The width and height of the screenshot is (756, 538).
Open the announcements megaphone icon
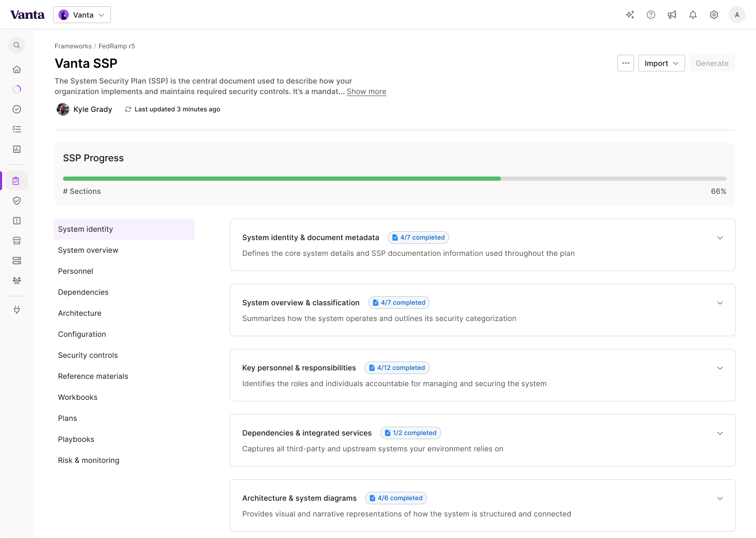pos(672,15)
